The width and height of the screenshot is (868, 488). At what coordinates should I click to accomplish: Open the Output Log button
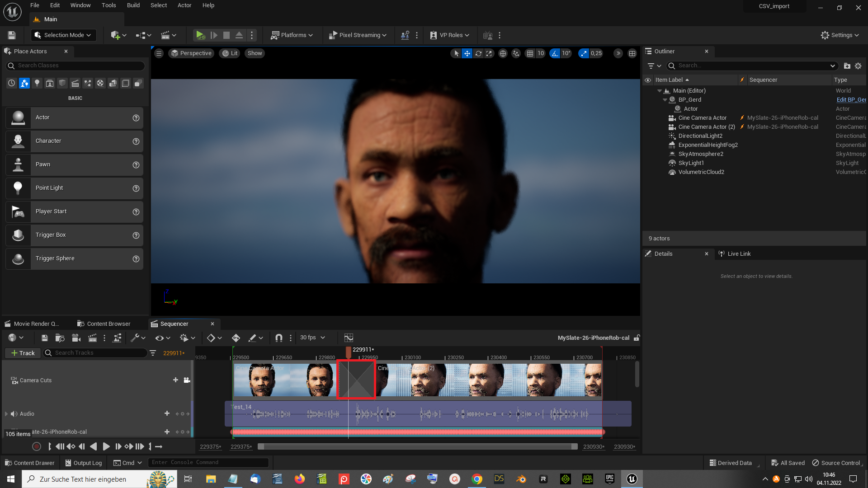click(x=84, y=463)
